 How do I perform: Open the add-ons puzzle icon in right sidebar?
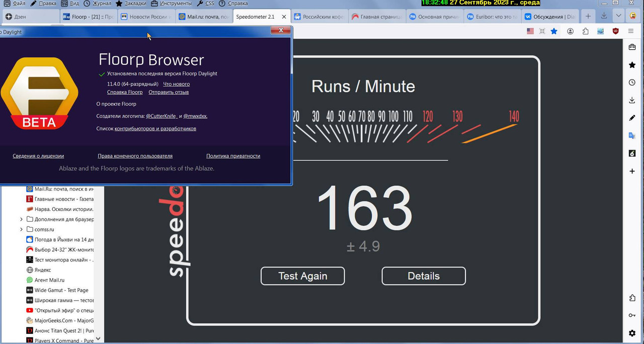pos(632,298)
